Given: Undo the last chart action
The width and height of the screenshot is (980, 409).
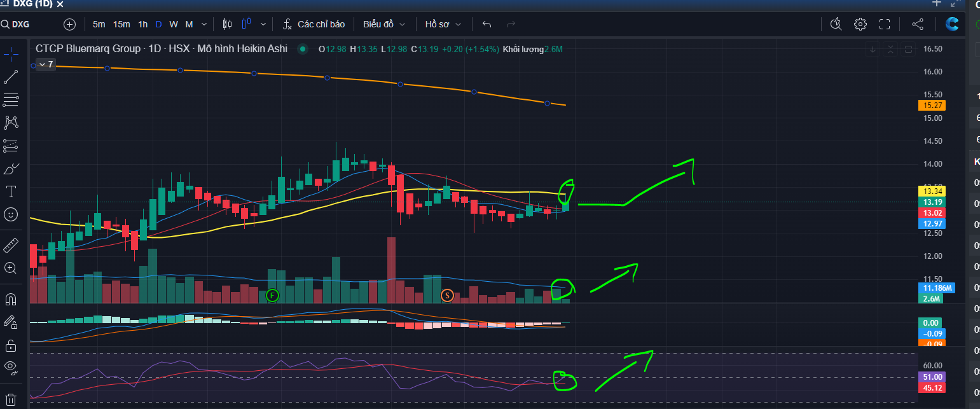Looking at the screenshot, I should click(487, 24).
